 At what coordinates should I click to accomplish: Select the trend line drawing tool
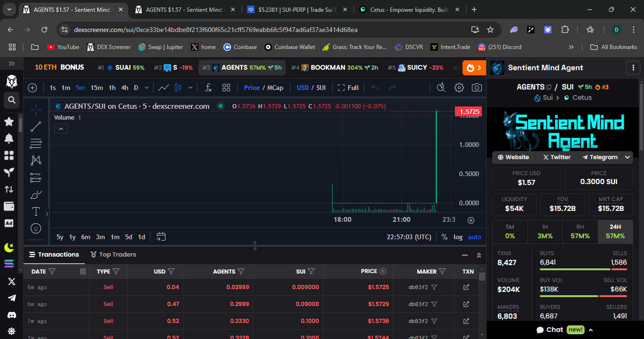coord(36,127)
